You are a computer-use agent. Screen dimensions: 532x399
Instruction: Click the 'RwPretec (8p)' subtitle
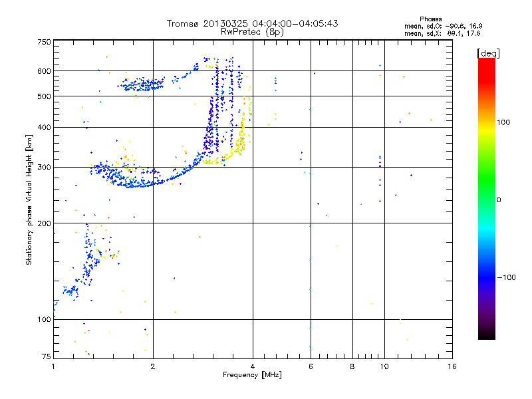[x=252, y=32]
